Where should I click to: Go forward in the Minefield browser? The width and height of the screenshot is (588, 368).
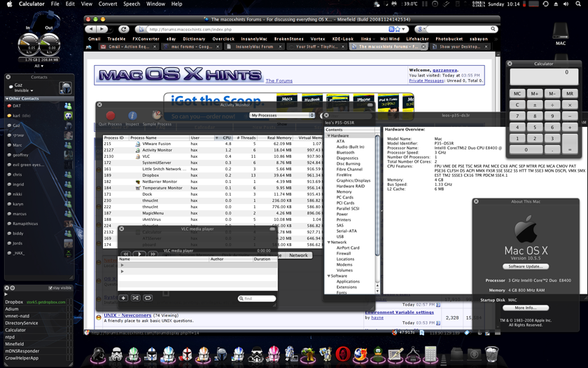point(102,29)
